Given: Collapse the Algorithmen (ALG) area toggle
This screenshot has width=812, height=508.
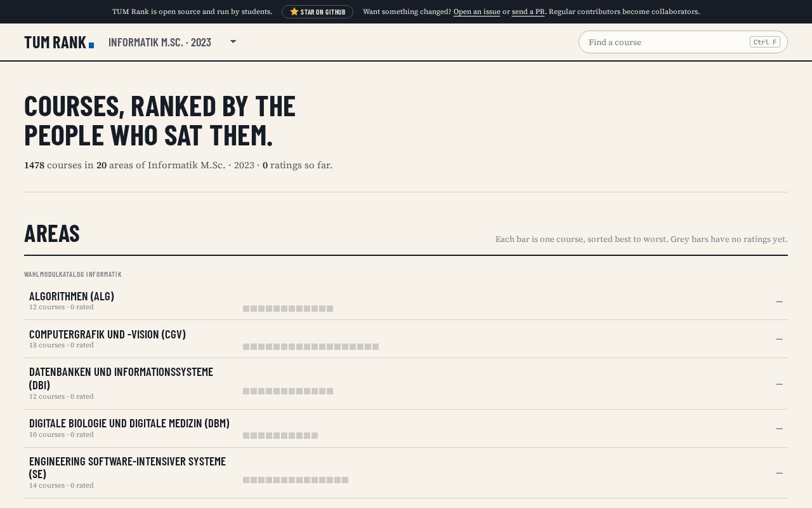Looking at the screenshot, I should [x=779, y=302].
